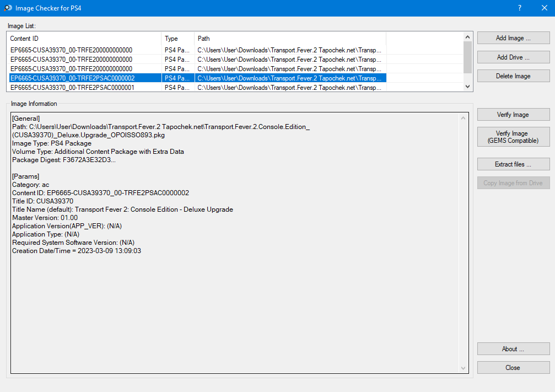The height and width of the screenshot is (392, 555).
Task: Sort by Type column header
Action: click(177, 39)
